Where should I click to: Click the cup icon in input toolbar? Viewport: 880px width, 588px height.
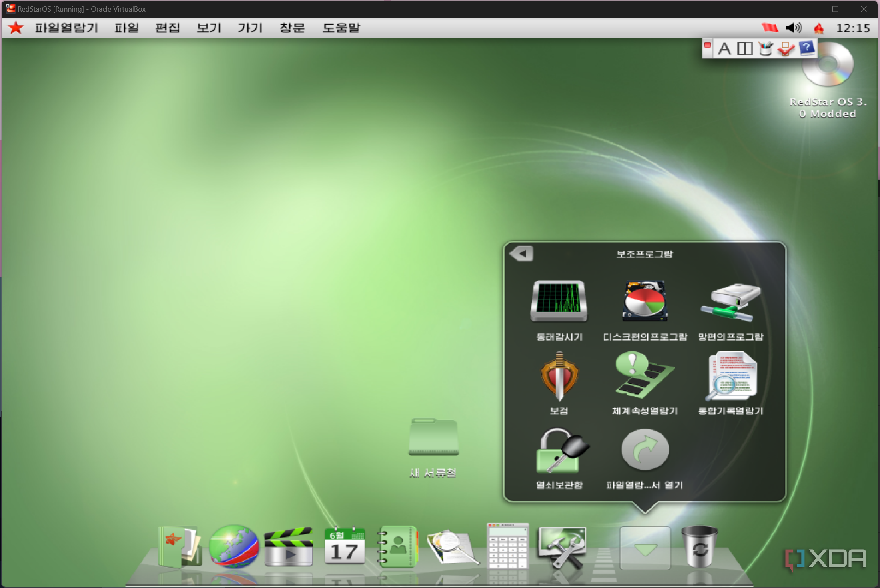(765, 49)
